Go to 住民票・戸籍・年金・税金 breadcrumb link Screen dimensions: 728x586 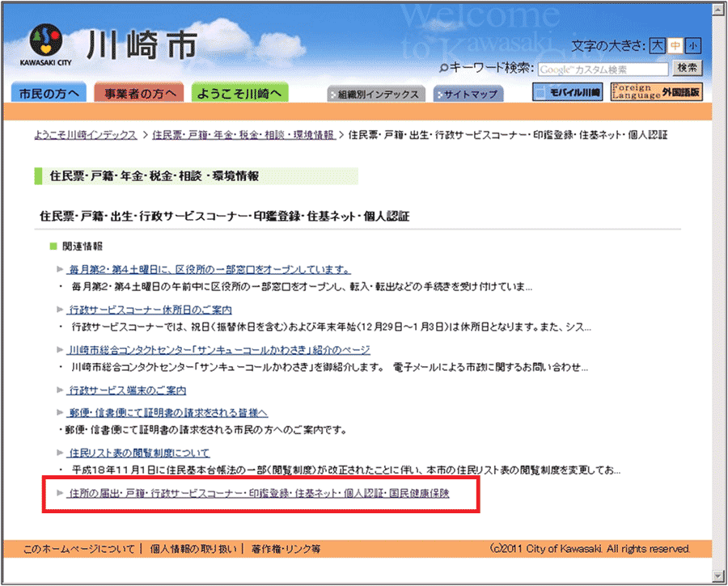tap(243, 135)
